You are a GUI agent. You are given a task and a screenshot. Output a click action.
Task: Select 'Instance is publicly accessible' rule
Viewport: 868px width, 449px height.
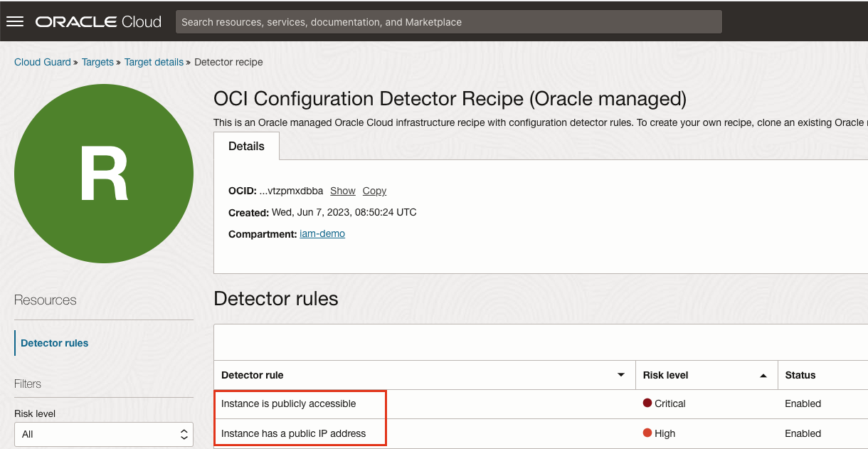point(288,403)
